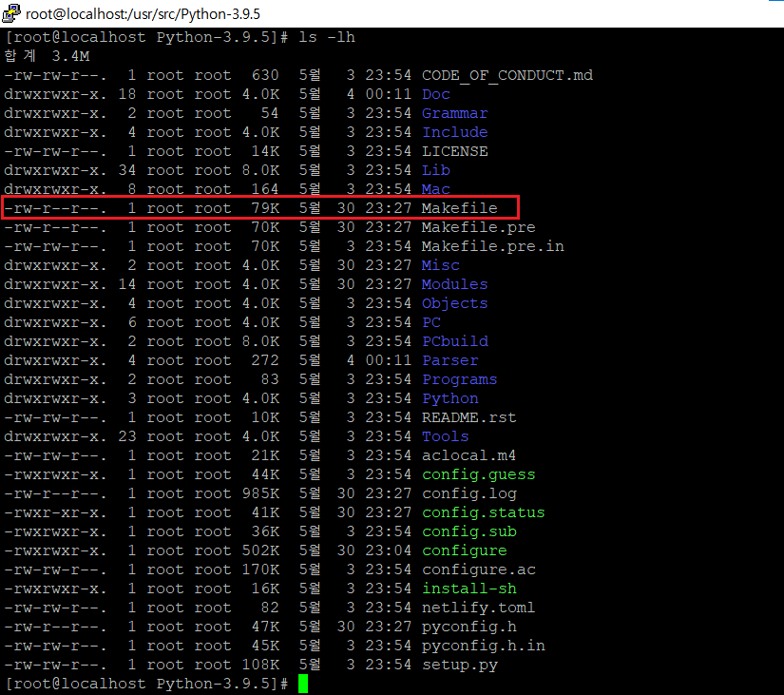Select the configure.ac file name
The width and height of the screenshot is (784, 695).
click(479, 570)
